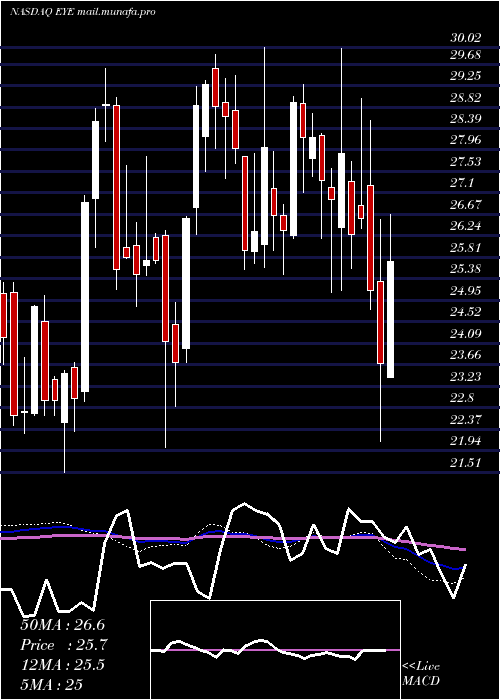This screenshot has height=700, width=500.
Task: Select the 21.51 price axis label
Action: (x=466, y=462)
